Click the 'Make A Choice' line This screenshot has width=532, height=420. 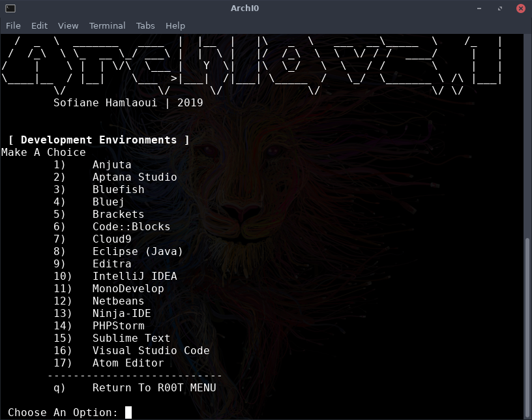click(x=44, y=153)
